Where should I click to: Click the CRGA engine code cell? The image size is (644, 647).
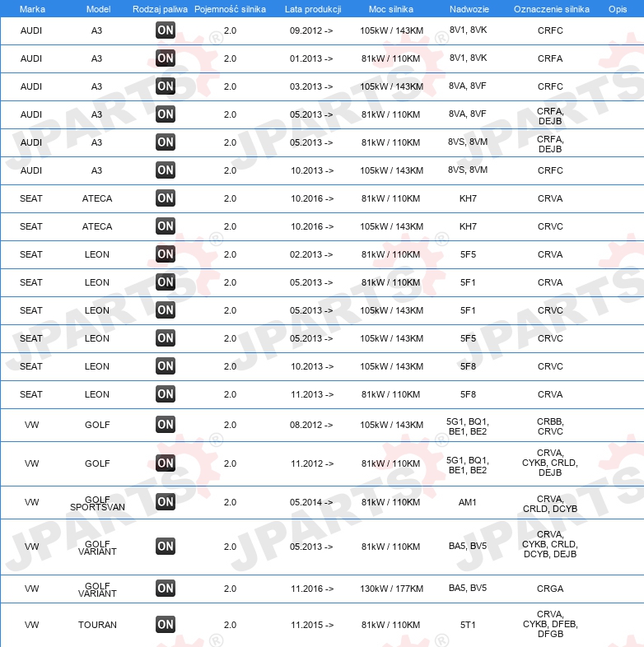(x=550, y=589)
